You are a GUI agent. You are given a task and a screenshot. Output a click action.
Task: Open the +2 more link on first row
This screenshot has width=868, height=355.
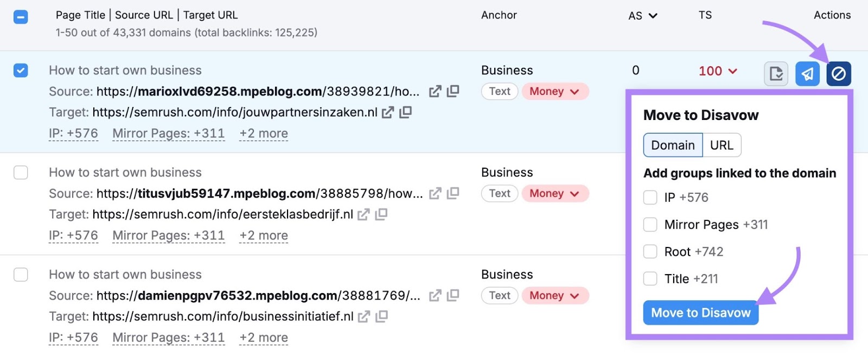coord(263,133)
